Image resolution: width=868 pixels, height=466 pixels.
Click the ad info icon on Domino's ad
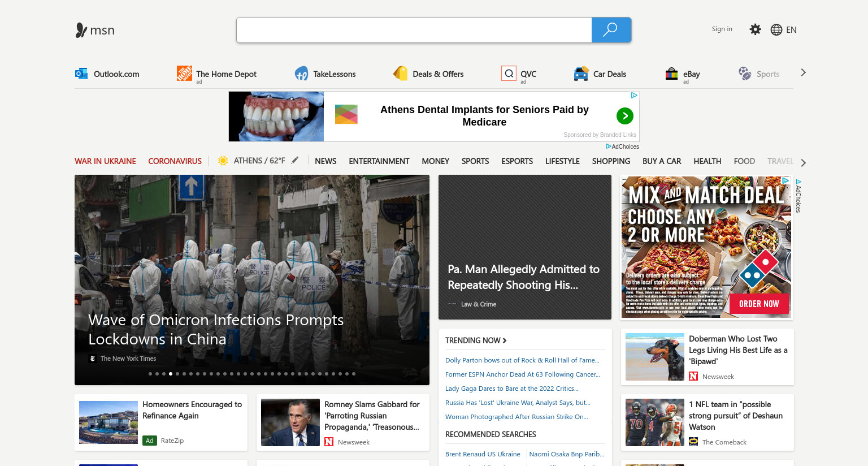coord(785,180)
